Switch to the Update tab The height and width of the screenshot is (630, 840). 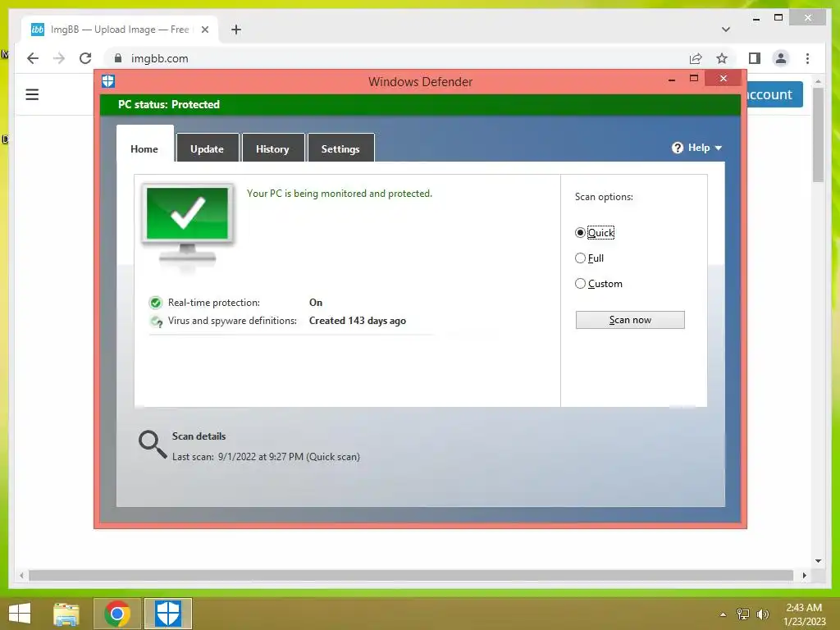pos(208,149)
